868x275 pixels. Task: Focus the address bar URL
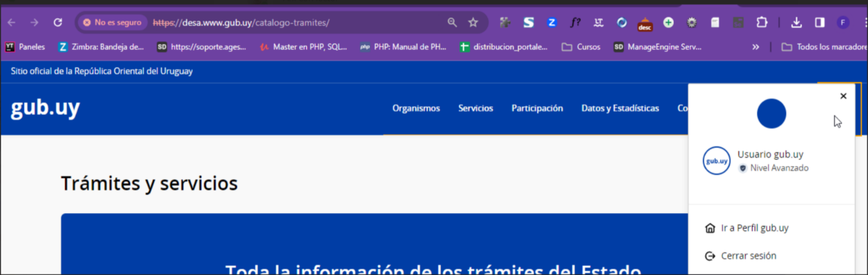tap(241, 23)
